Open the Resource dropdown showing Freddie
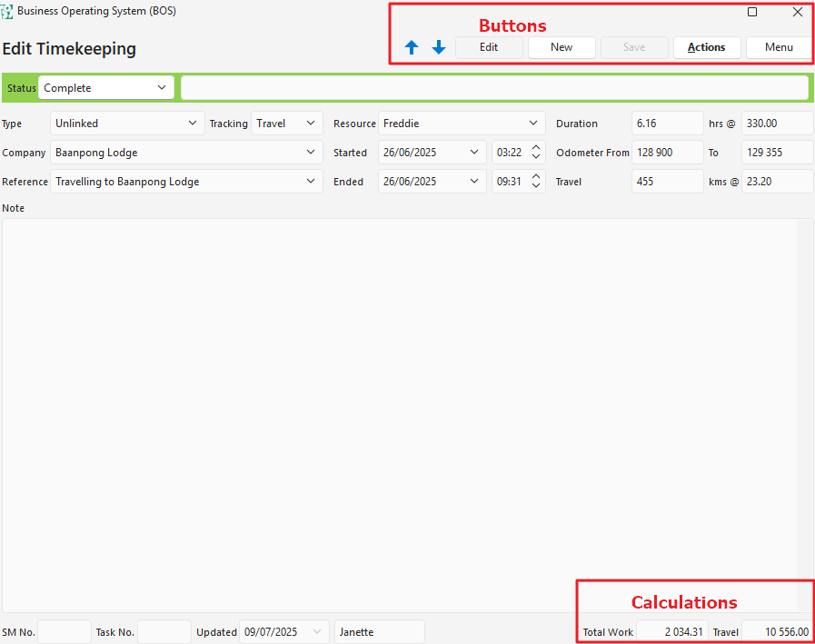 tap(533, 124)
